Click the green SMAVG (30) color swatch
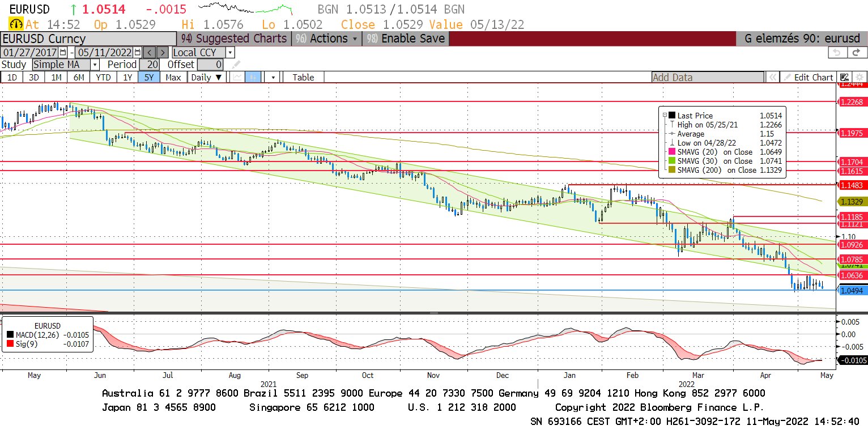The width and height of the screenshot is (868, 438). (673, 161)
